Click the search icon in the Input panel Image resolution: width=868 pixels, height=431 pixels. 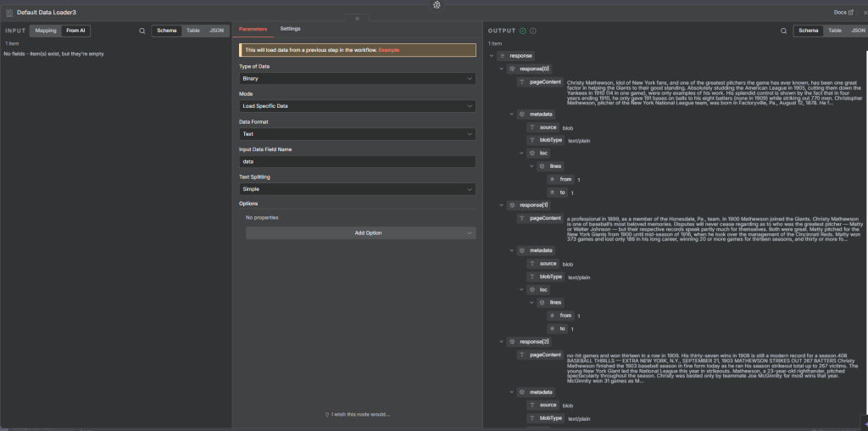click(x=142, y=31)
